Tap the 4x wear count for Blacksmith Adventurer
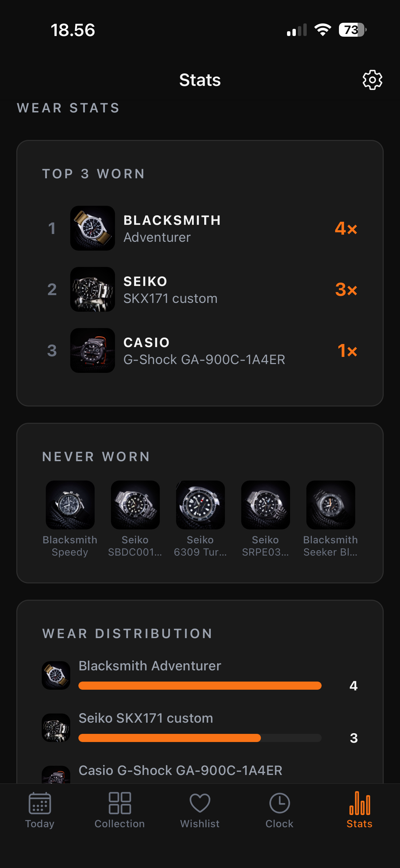This screenshot has height=868, width=400. click(346, 229)
